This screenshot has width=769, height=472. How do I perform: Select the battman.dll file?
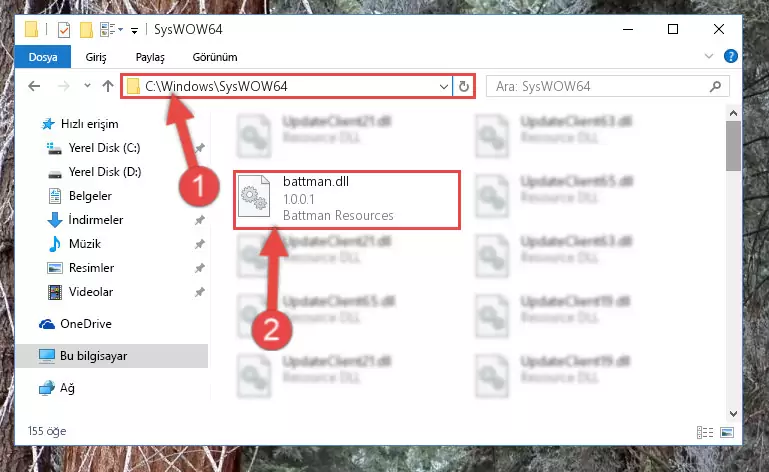347,200
